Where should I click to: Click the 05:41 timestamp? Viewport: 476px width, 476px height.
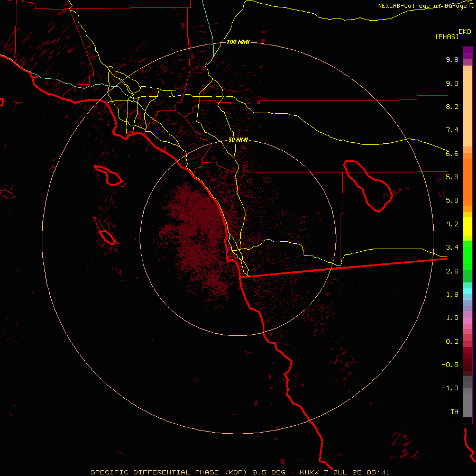(378, 472)
